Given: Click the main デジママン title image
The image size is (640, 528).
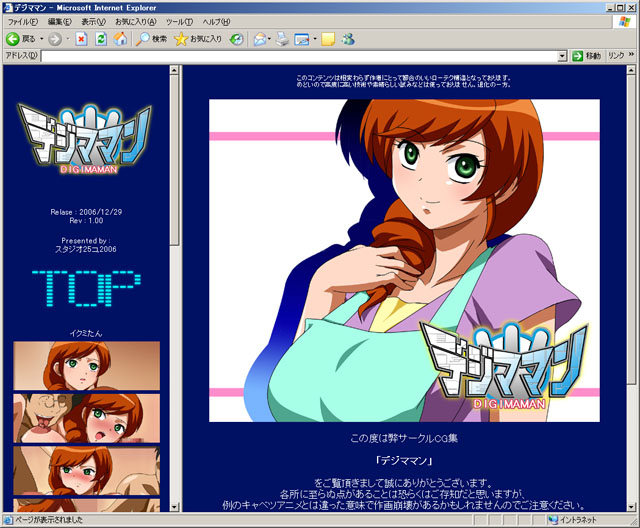Looking at the screenshot, I should 404,261.
